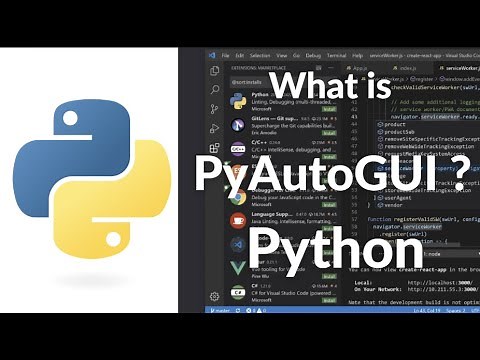
Task: Open the File menu
Action: coord(226,56)
